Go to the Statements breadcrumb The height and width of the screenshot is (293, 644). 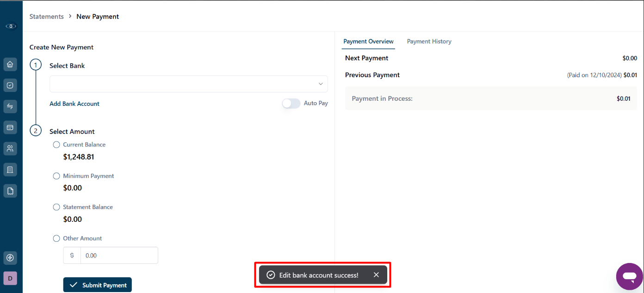click(47, 17)
